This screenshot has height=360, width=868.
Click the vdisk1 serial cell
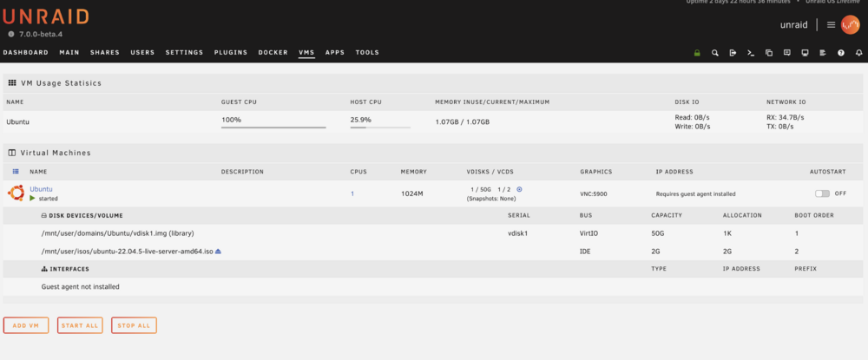pyautogui.click(x=517, y=233)
